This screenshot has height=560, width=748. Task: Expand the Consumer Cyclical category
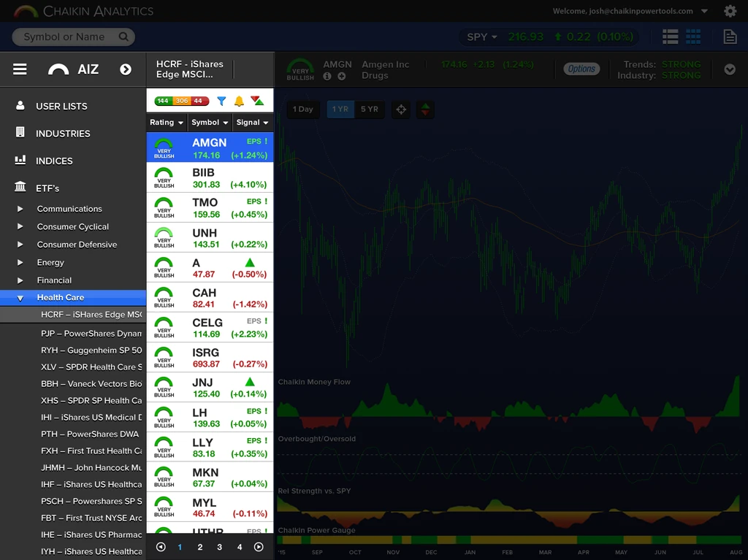20,226
